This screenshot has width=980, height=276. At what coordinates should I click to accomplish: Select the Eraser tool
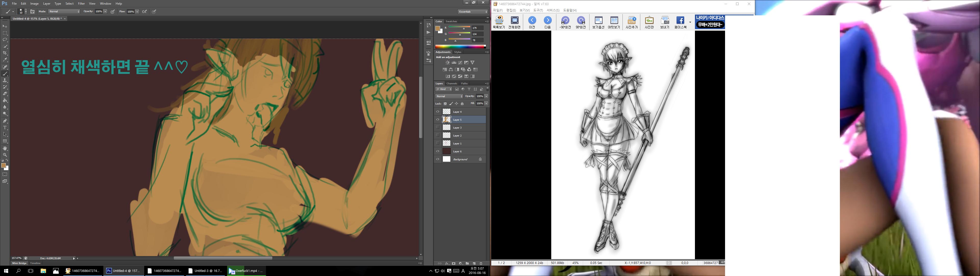(x=5, y=94)
